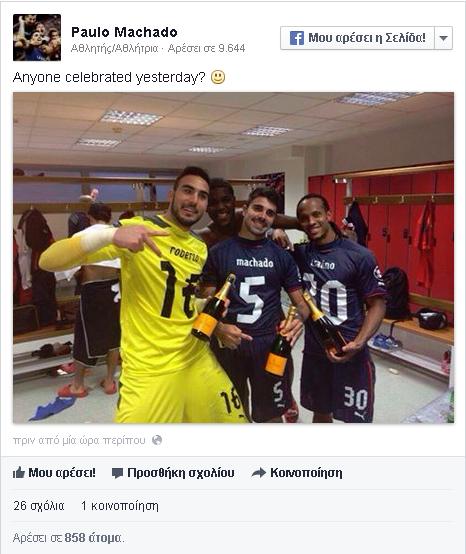This screenshot has width=466, height=554.
Task: Click the globe public visibility icon
Action: [x=157, y=440]
